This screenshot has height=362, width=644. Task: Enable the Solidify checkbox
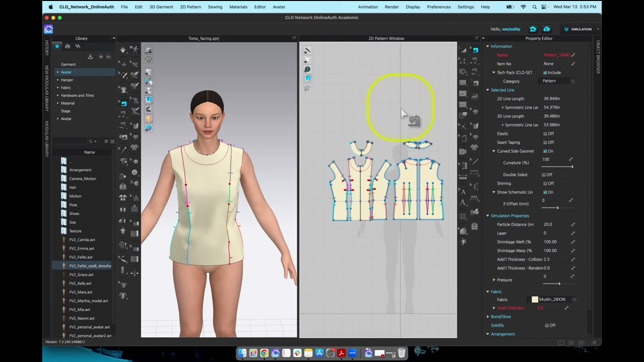tap(547, 325)
